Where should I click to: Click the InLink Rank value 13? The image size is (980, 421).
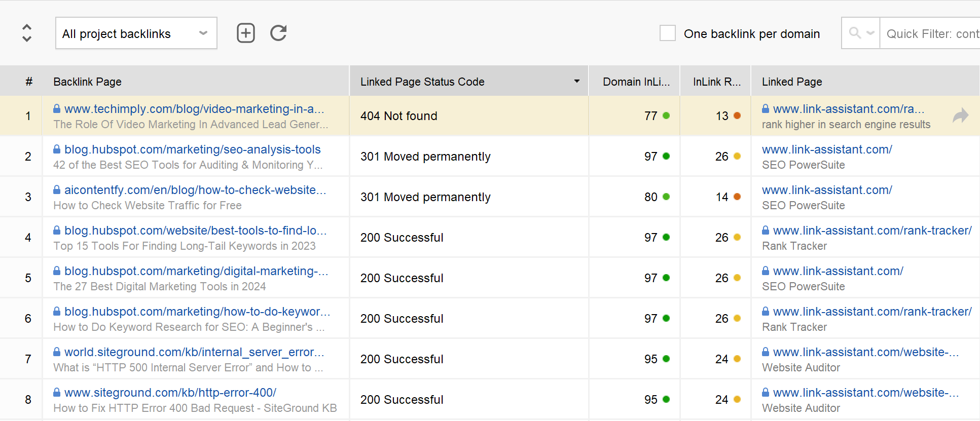point(722,116)
